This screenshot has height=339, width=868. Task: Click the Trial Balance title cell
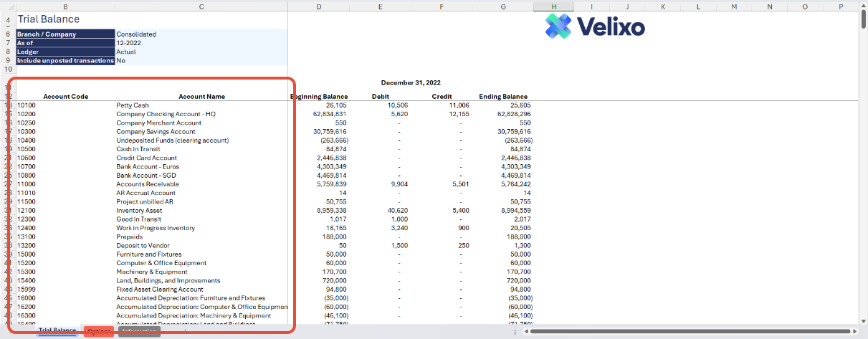(x=49, y=19)
